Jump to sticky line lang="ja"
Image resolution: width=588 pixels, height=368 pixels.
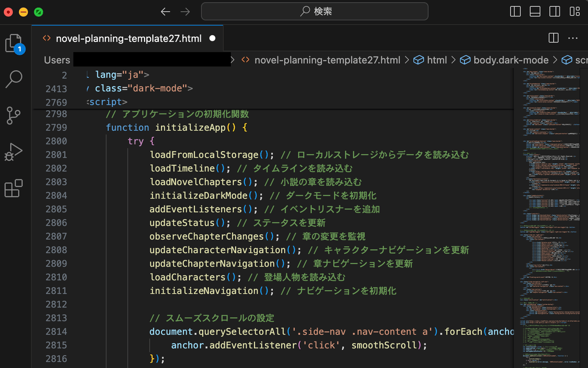point(122,75)
